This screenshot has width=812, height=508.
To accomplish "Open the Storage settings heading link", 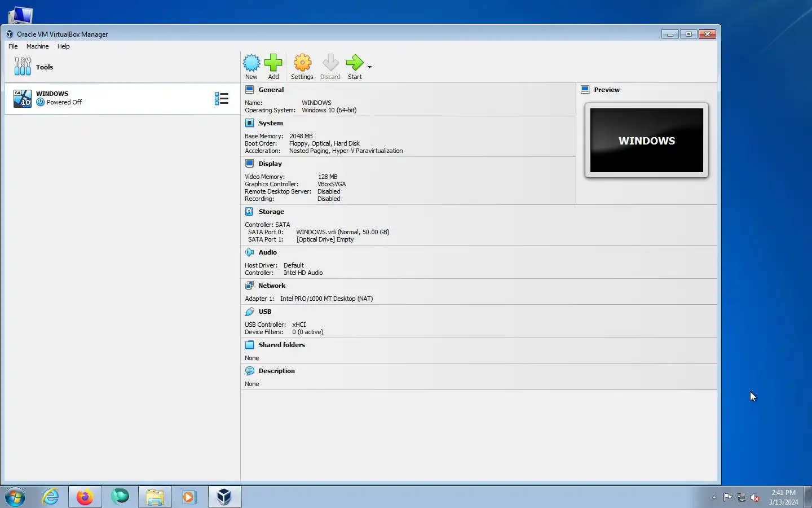I will coord(271,211).
